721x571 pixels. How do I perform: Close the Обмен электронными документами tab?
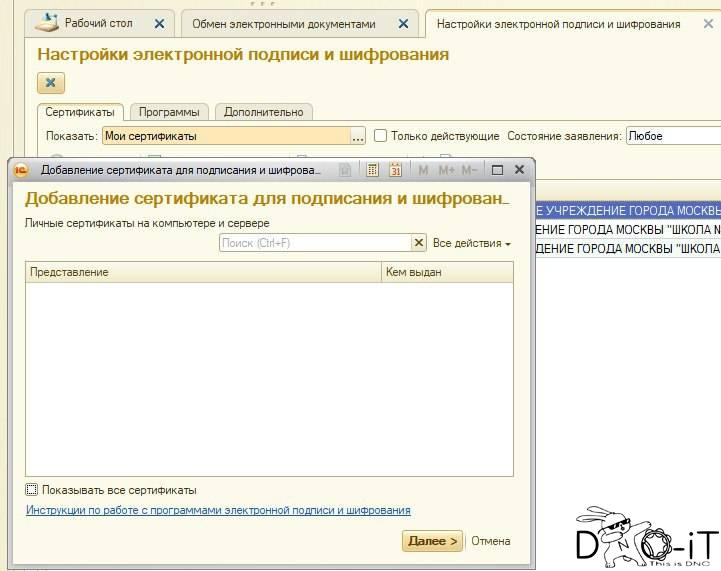pyautogui.click(x=403, y=24)
